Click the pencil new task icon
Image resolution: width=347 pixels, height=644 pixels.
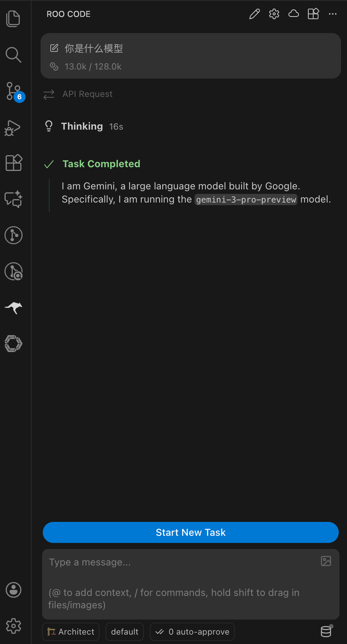tap(254, 14)
